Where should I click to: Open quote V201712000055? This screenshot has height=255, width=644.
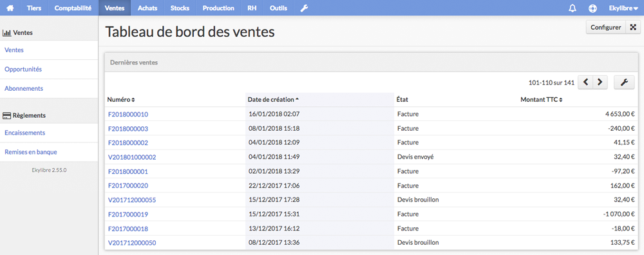pos(132,200)
